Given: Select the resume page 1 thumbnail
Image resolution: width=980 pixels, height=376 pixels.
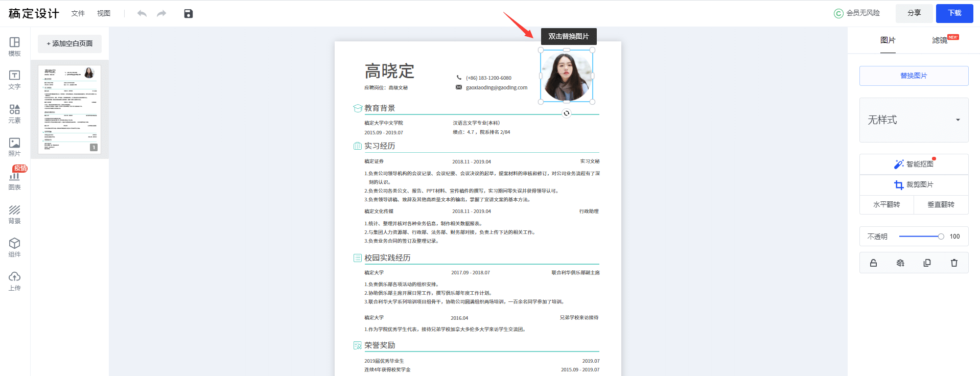Looking at the screenshot, I should coord(69,109).
